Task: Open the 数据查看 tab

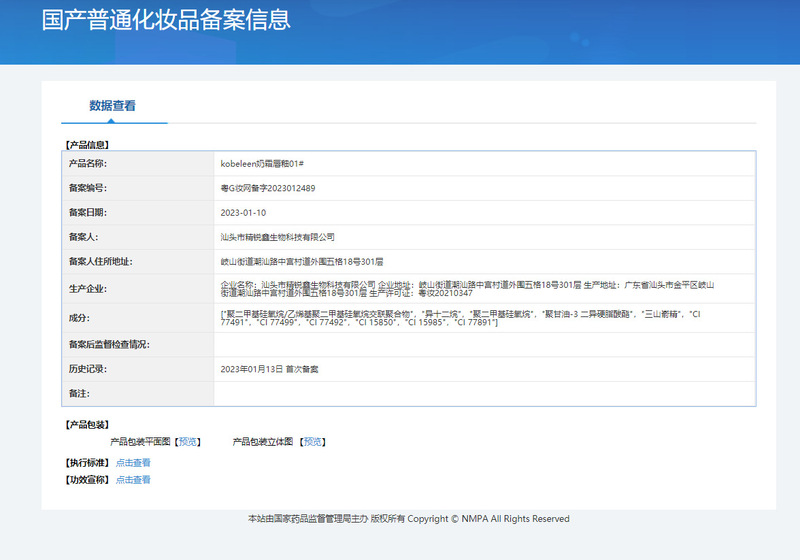Action: pyautogui.click(x=112, y=106)
